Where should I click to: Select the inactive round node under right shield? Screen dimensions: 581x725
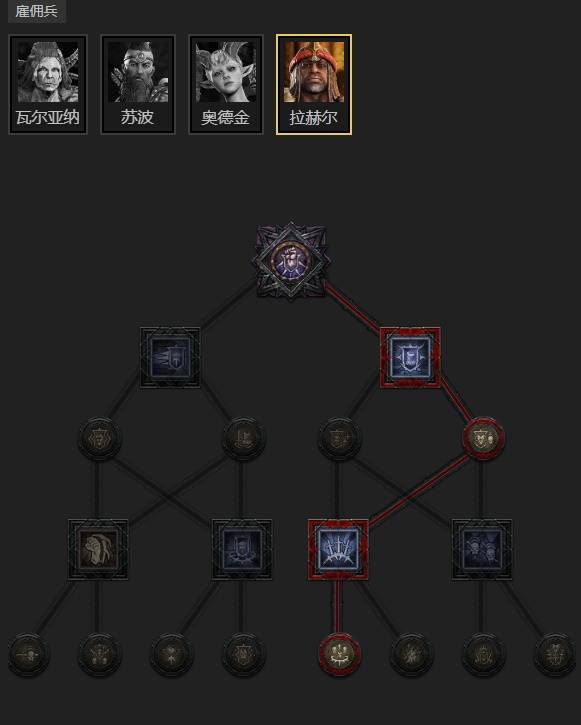coord(340,438)
